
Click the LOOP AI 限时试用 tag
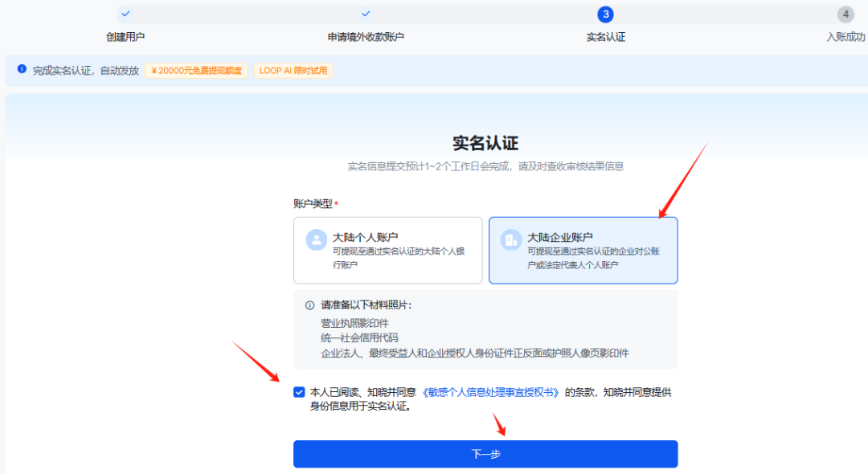[293, 71]
